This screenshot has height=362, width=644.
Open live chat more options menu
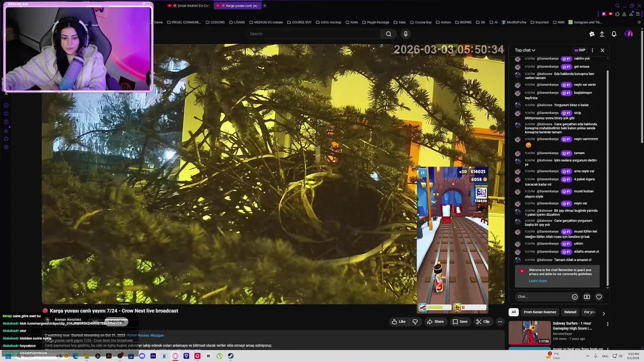coord(592,50)
